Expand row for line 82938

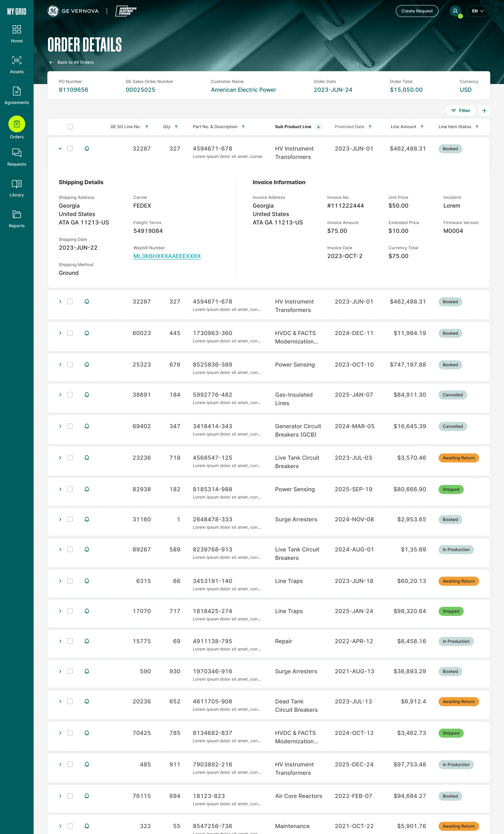(60, 489)
